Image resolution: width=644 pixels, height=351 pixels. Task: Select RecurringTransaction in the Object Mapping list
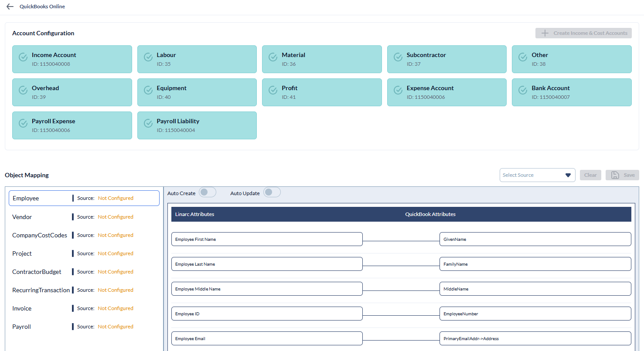point(84,290)
